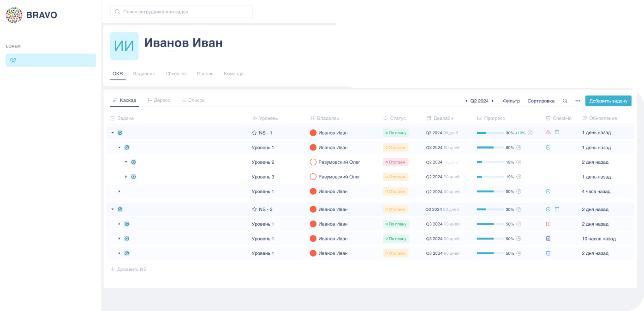Image resolution: width=644 pixels, height=311 pixels.
Task: Click the blue 1 badge in NS - 1 row
Action: tap(557, 132)
